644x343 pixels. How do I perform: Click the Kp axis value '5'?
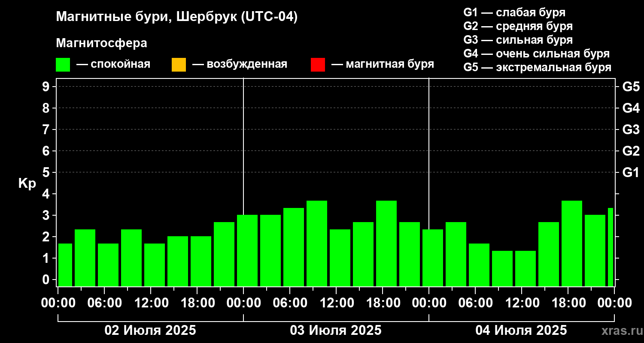pos(47,172)
